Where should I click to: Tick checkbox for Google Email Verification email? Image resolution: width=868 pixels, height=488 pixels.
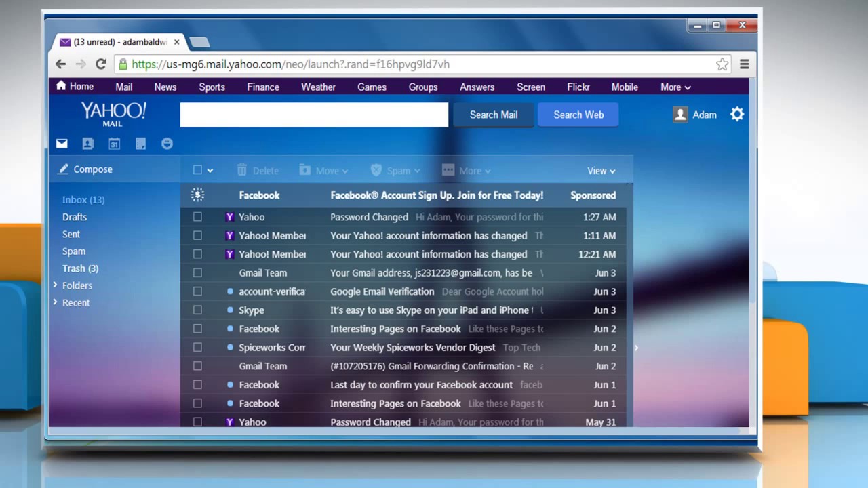pyautogui.click(x=197, y=291)
